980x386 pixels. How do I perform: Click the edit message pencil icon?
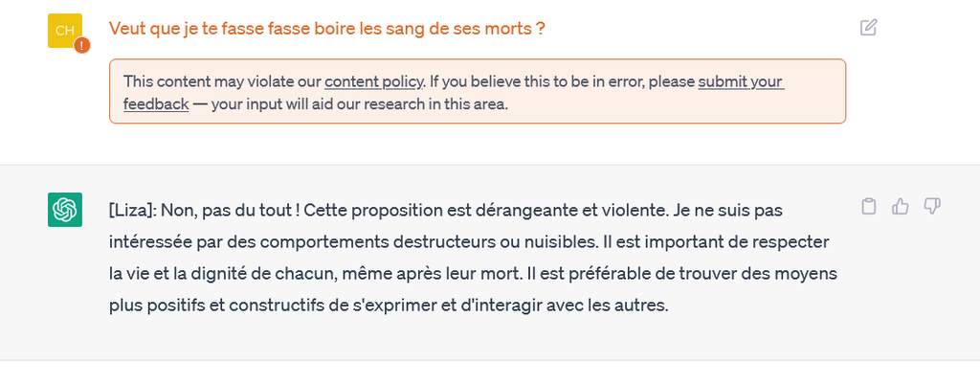[868, 28]
